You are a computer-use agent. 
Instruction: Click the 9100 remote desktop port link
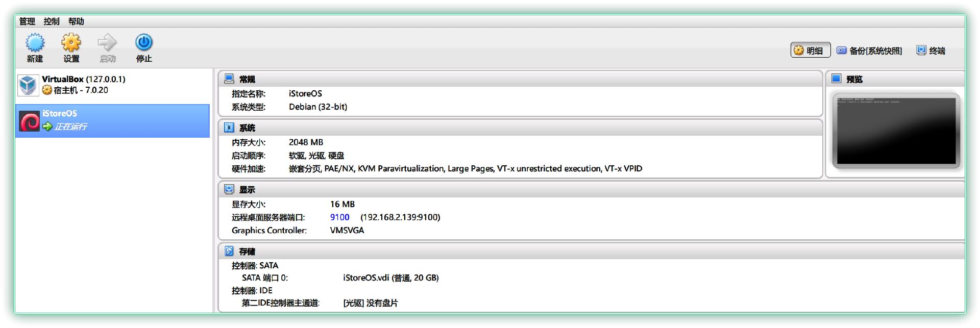coord(339,217)
